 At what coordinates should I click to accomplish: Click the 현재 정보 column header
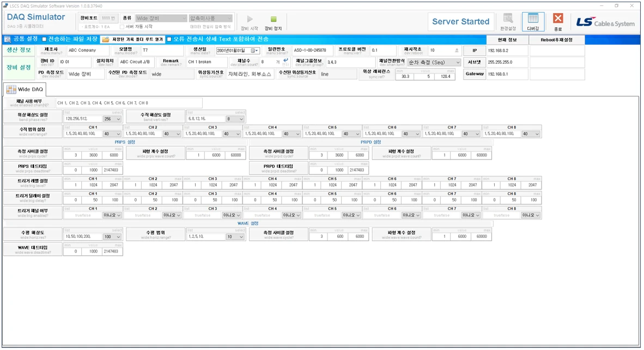(x=507, y=40)
